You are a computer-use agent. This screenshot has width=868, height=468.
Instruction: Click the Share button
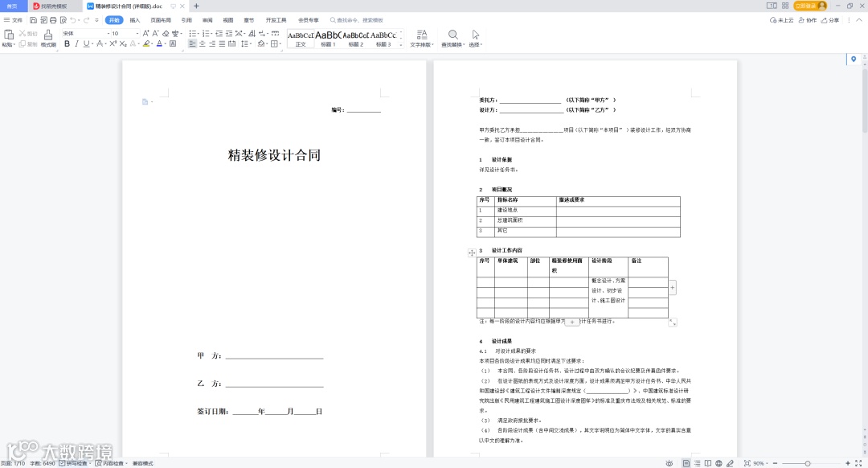(829, 20)
